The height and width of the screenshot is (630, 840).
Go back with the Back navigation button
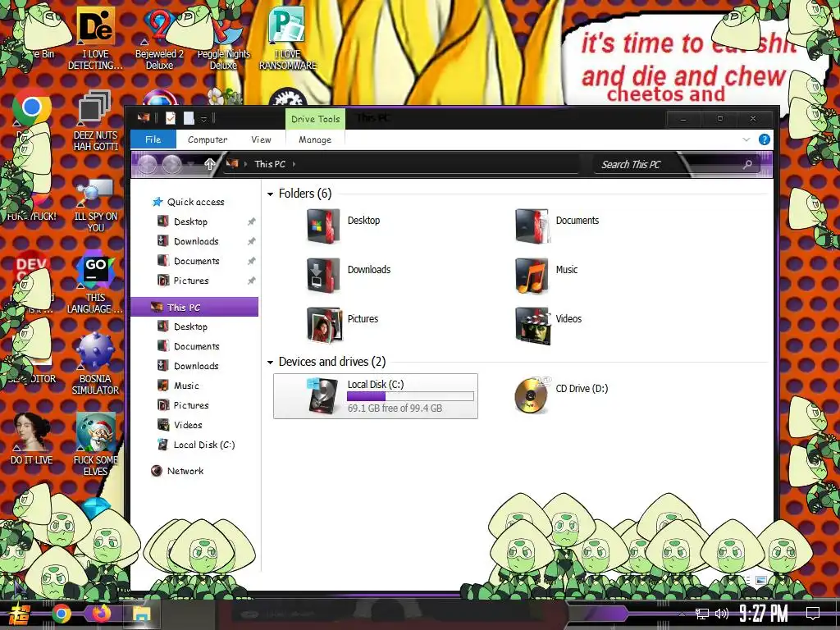(x=148, y=164)
